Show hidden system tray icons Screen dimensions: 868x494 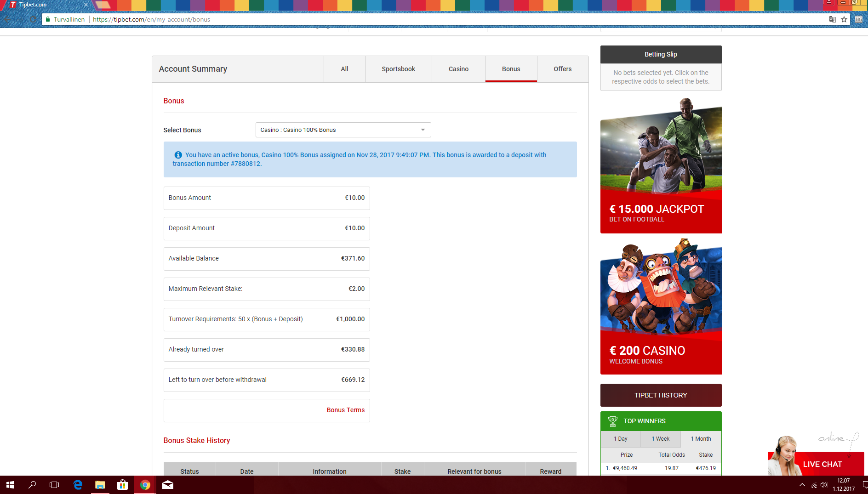click(802, 485)
